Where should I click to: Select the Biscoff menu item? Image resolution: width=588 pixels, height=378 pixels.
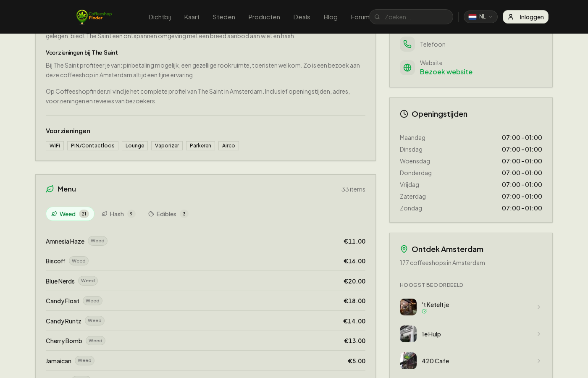pyautogui.click(x=205, y=261)
